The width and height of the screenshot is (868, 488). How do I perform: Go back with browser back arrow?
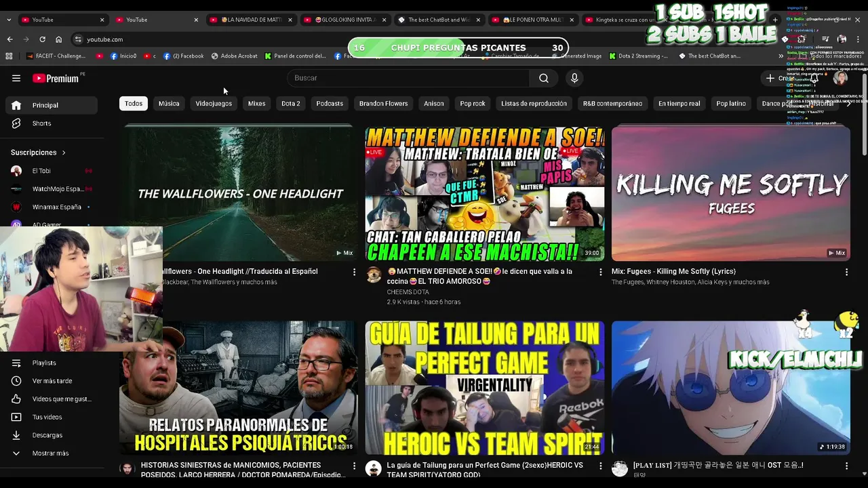(9, 39)
